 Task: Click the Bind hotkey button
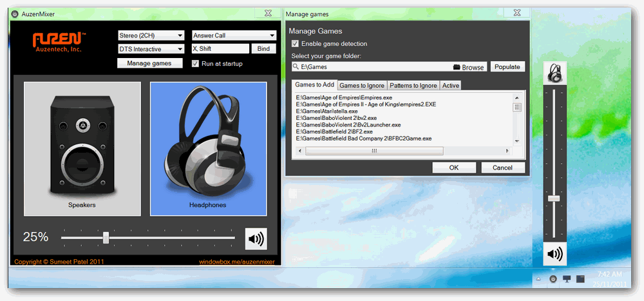pos(263,48)
